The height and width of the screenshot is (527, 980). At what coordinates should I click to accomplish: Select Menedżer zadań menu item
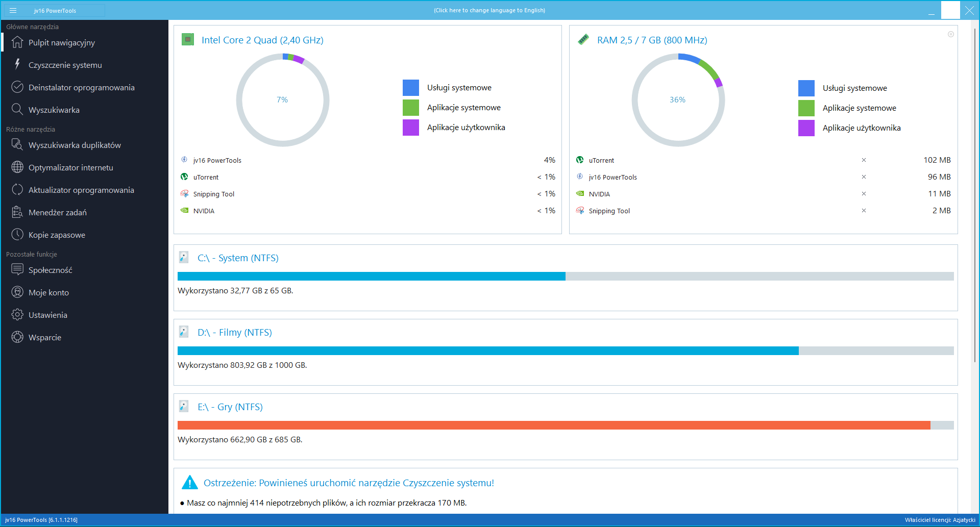click(85, 212)
